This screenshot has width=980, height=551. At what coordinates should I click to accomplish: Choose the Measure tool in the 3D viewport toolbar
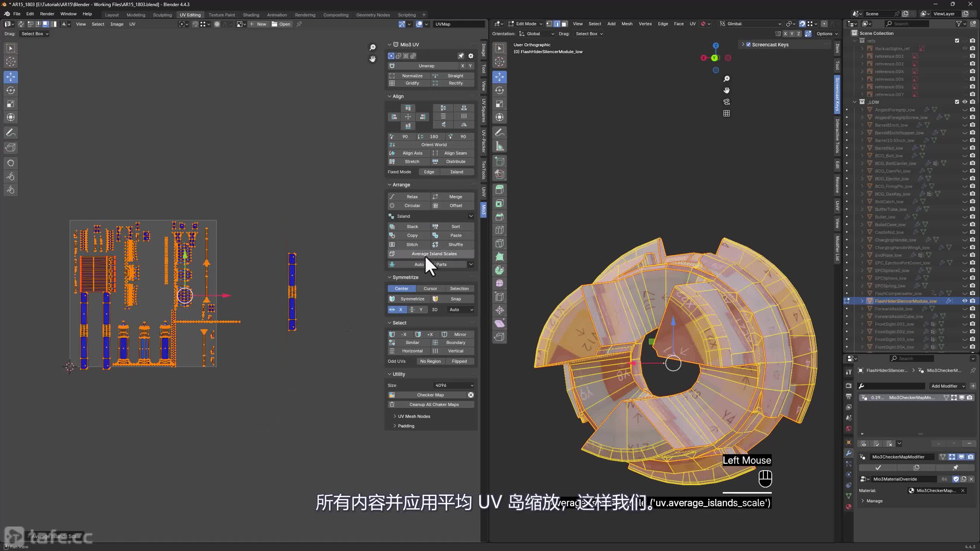tap(500, 146)
